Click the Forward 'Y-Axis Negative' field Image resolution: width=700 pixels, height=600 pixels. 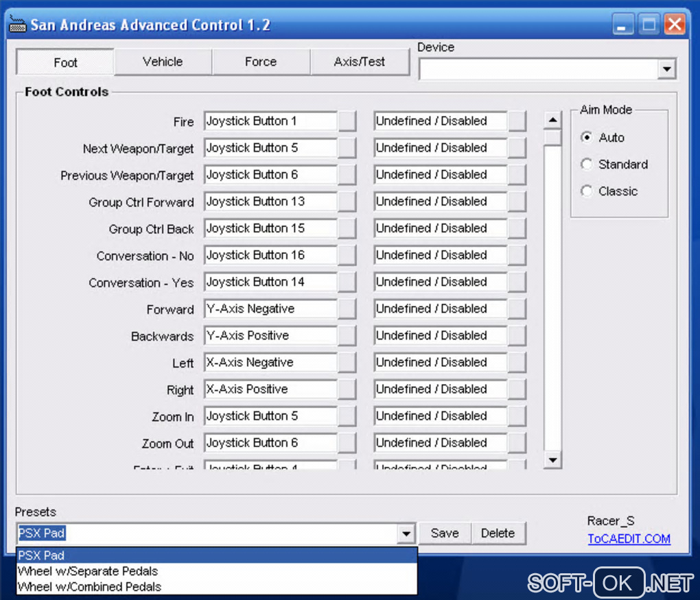coord(270,309)
